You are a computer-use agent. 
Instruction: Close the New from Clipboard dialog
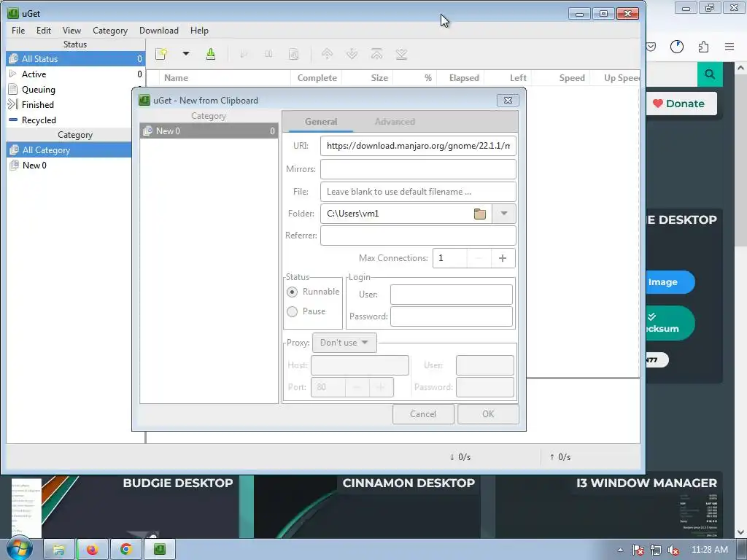coord(508,100)
